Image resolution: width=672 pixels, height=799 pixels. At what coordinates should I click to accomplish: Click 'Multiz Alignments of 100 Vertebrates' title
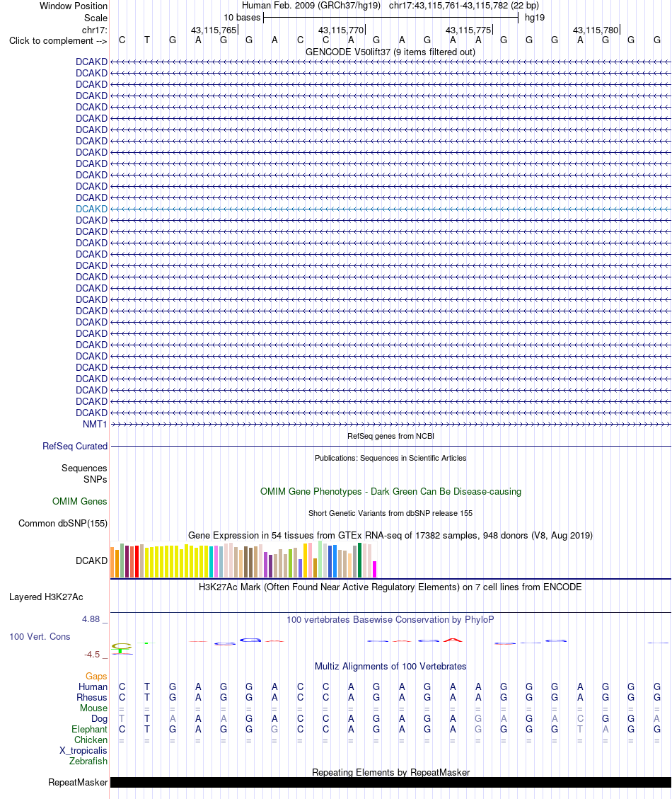[390, 667]
